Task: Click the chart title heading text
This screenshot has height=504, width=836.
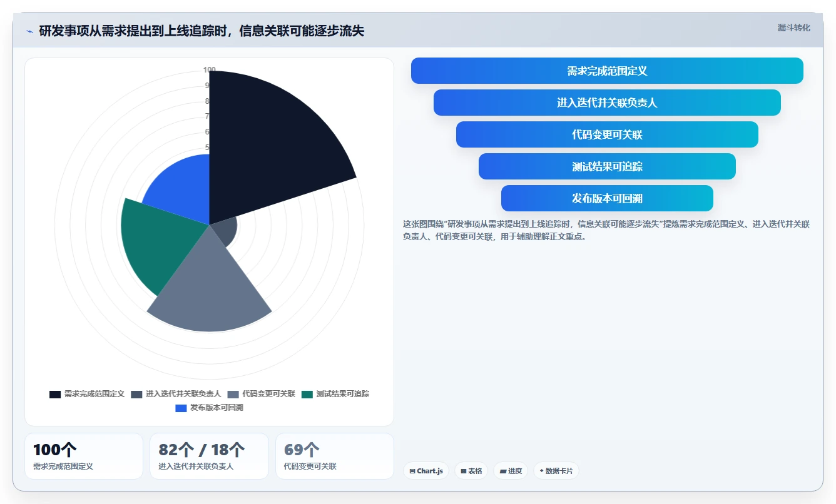Action: (x=201, y=31)
